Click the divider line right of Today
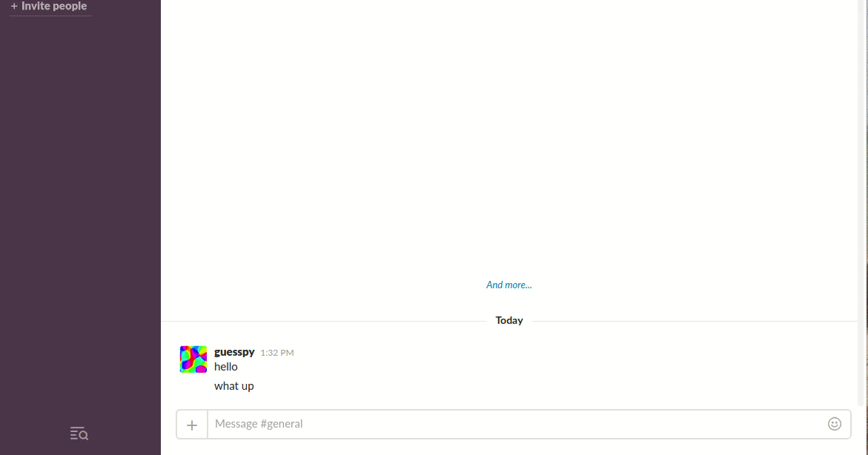Viewport: 868px width, 455px height. [x=695, y=321]
